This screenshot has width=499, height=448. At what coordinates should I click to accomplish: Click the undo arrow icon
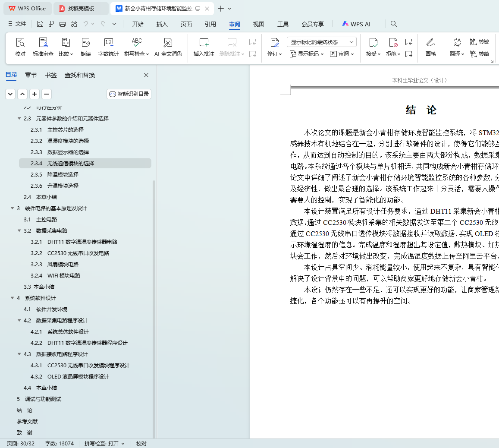[85, 24]
